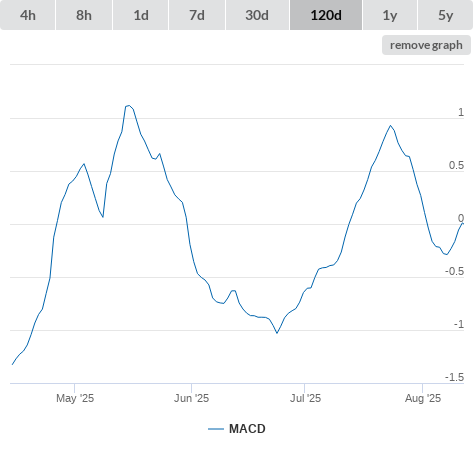Click the 0 y-axis value label
This screenshot has width=474, height=455.
tap(461, 218)
